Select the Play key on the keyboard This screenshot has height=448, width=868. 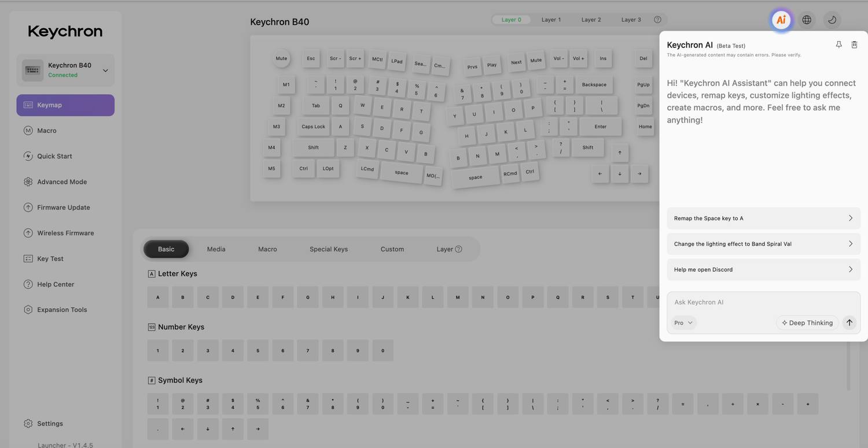(x=492, y=65)
